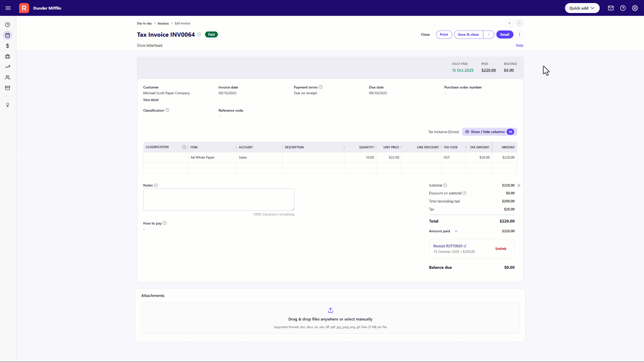Open the performance trend arrow icon
The width and height of the screenshot is (644, 362).
7,67
